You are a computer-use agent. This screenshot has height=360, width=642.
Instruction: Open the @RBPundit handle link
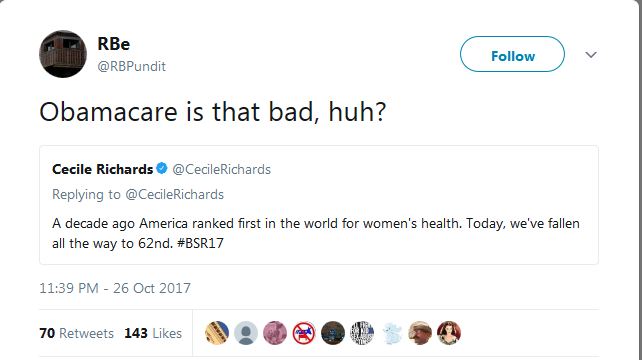131,66
